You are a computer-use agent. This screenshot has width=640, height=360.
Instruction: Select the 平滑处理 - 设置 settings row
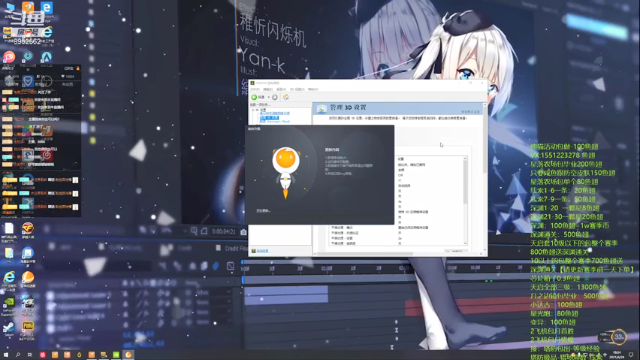pyautogui.click(x=397, y=238)
